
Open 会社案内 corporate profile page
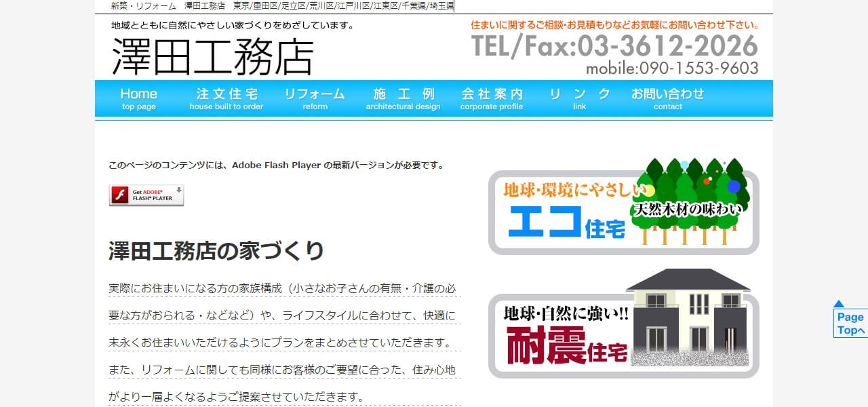[492, 99]
